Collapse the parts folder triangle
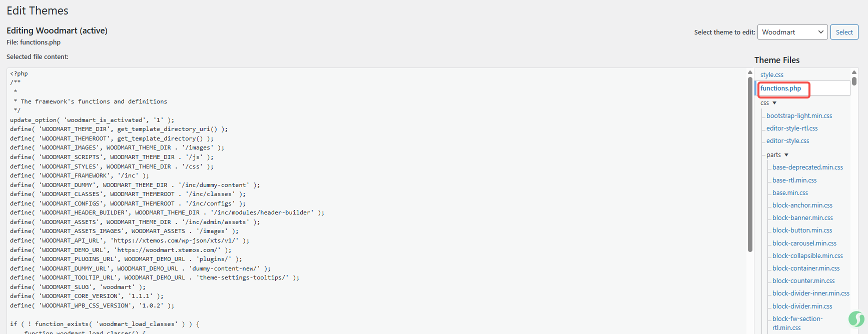 (786, 155)
